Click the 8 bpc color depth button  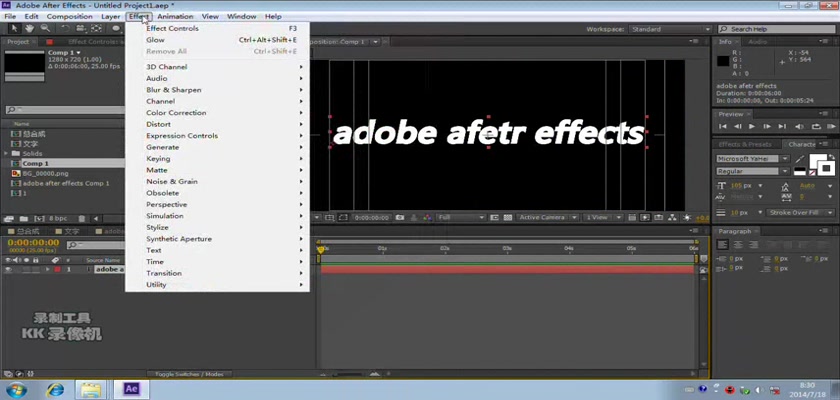pos(58,218)
